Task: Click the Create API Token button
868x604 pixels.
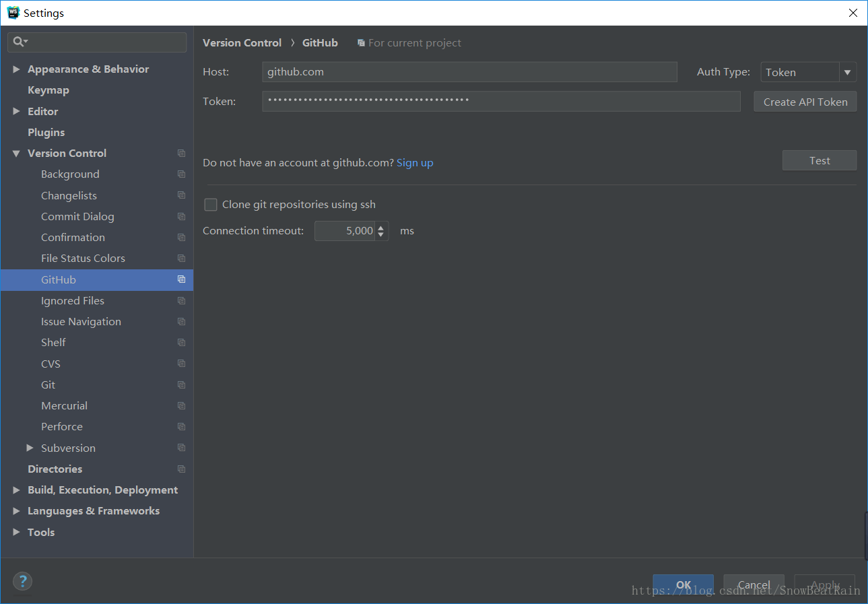Action: pyautogui.click(x=805, y=102)
